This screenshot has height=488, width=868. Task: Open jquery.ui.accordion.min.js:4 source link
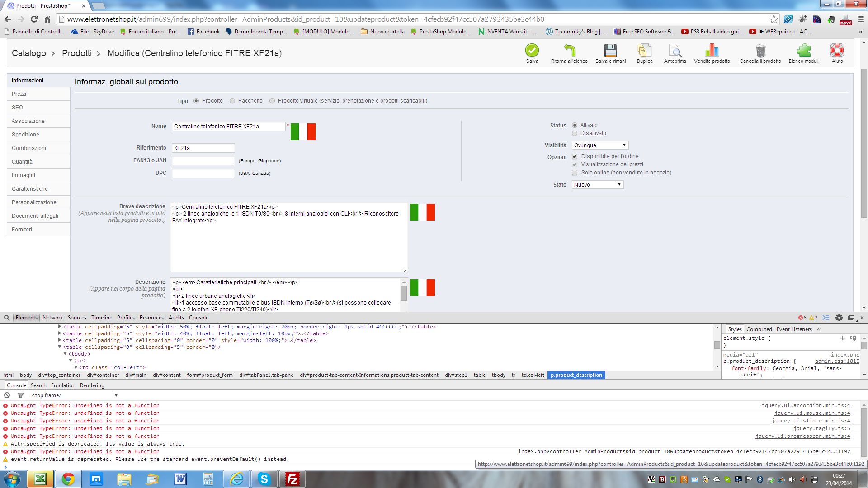tap(806, 405)
